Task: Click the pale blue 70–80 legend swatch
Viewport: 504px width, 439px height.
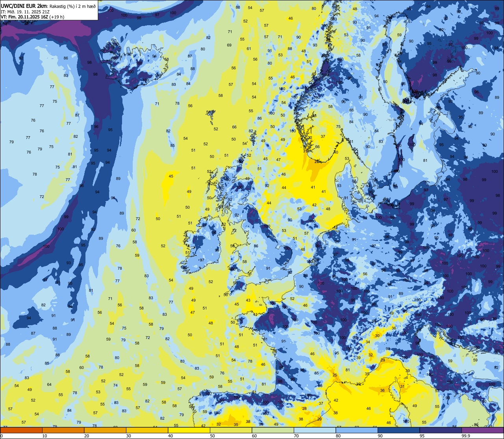Action: click(x=315, y=430)
